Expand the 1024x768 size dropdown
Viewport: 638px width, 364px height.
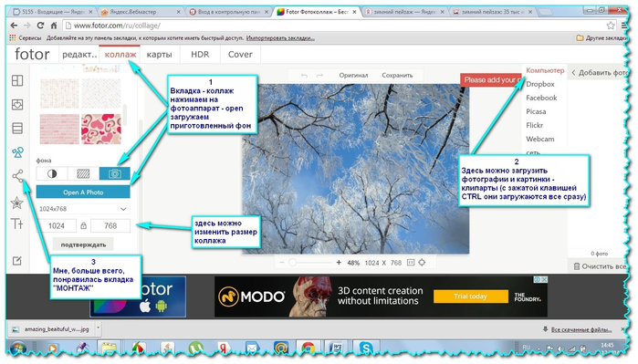[83, 209]
